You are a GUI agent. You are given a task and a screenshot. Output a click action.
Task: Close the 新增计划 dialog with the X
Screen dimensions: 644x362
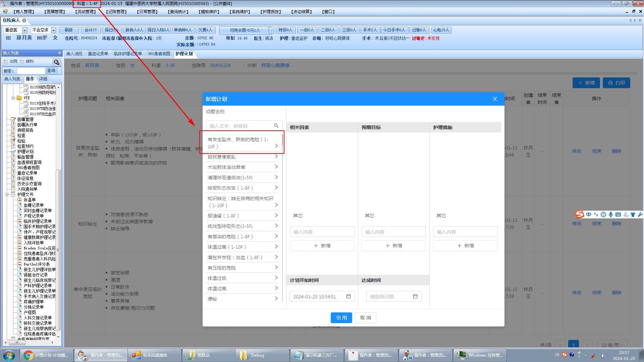coord(495,99)
